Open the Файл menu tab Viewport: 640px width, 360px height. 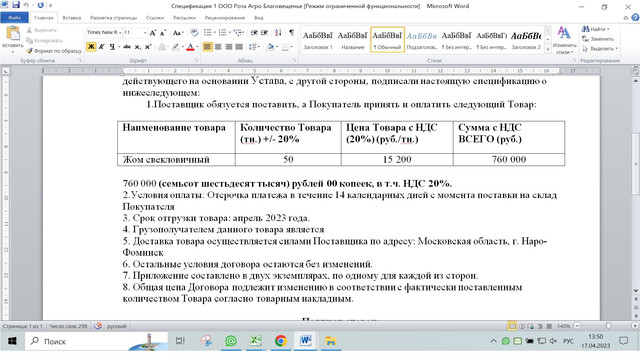point(14,18)
